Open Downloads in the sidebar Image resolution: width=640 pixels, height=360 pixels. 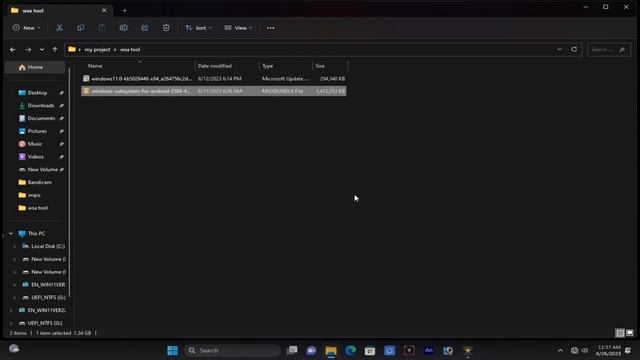pos(41,106)
